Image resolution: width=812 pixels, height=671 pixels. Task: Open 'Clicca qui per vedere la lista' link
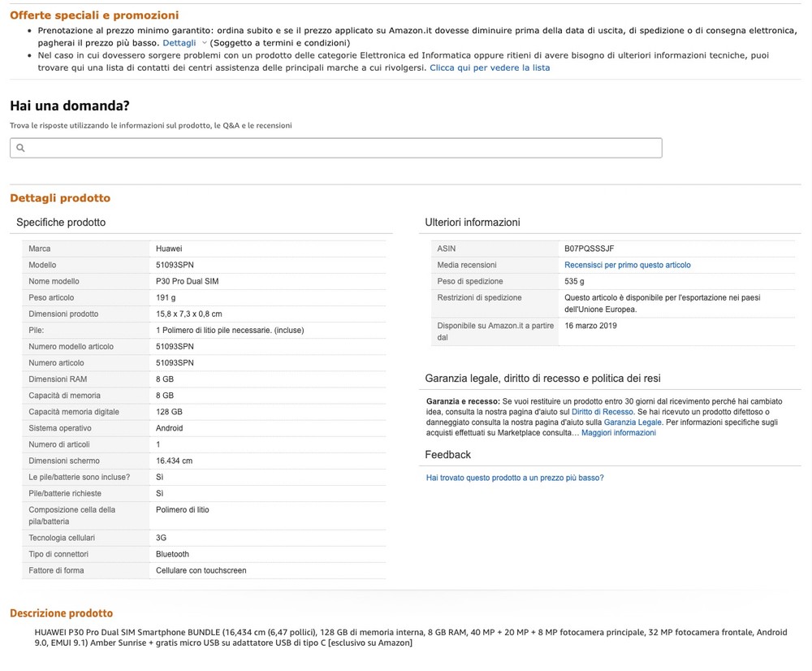[490, 68]
